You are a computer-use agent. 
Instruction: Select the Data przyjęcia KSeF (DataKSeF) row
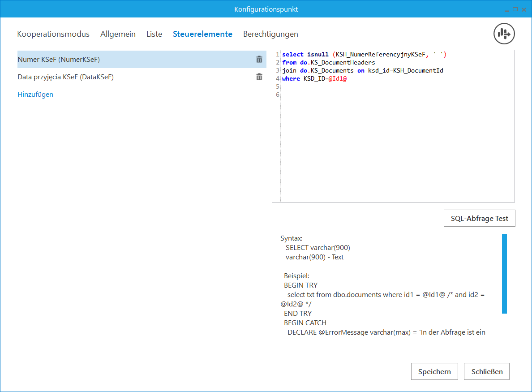tap(142, 77)
